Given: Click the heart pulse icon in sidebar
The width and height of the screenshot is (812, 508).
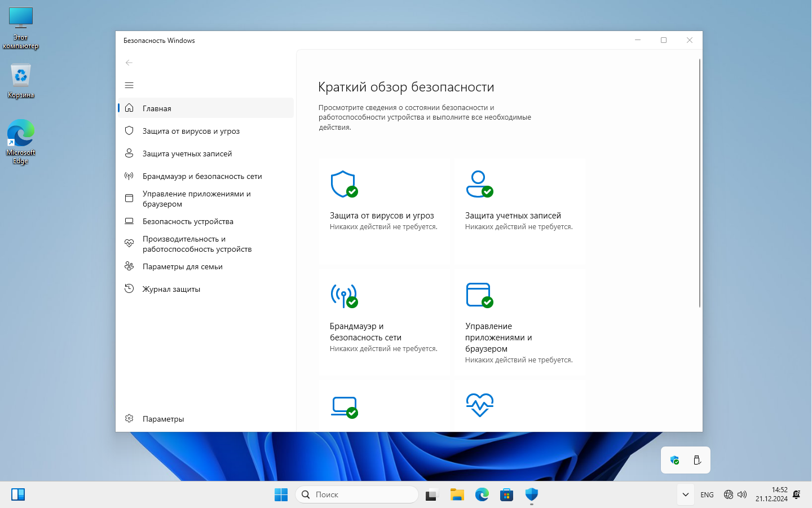Looking at the screenshot, I should [129, 243].
